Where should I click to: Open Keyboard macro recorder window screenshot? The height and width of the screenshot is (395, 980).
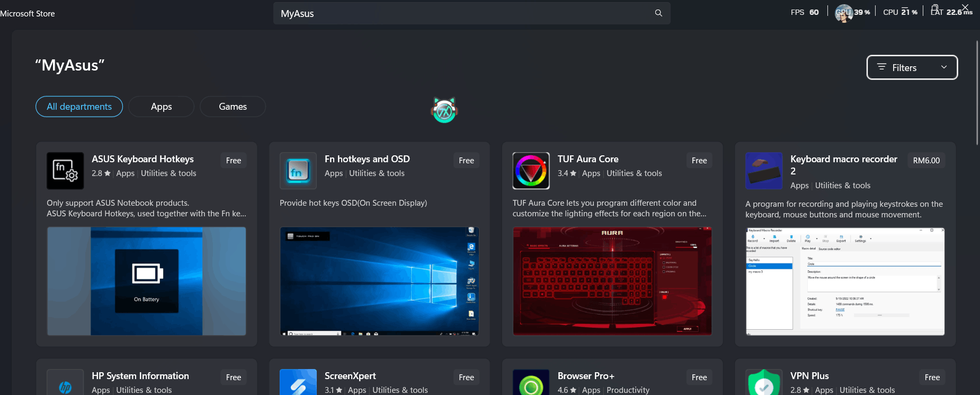click(x=845, y=282)
